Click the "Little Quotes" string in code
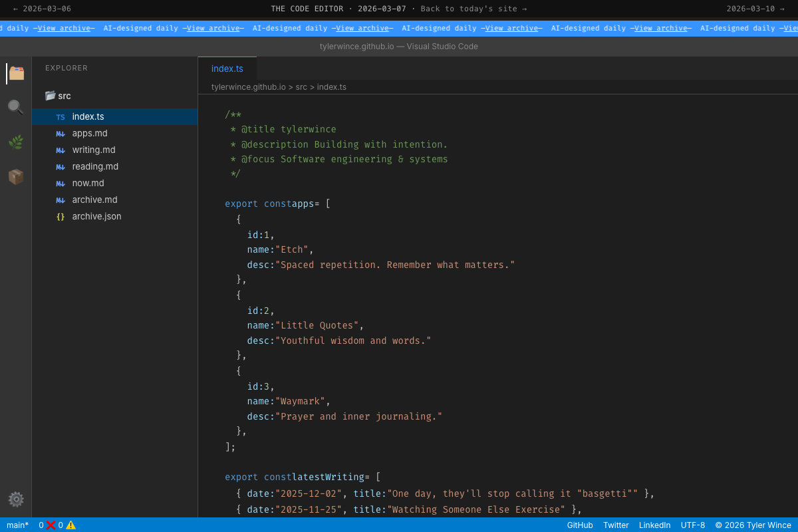 [x=317, y=325]
